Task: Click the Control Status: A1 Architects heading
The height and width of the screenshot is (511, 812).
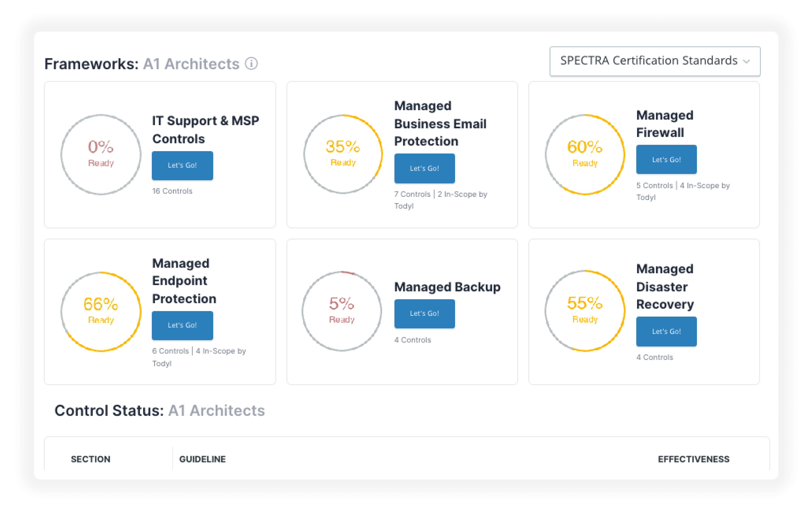Action: point(160,411)
